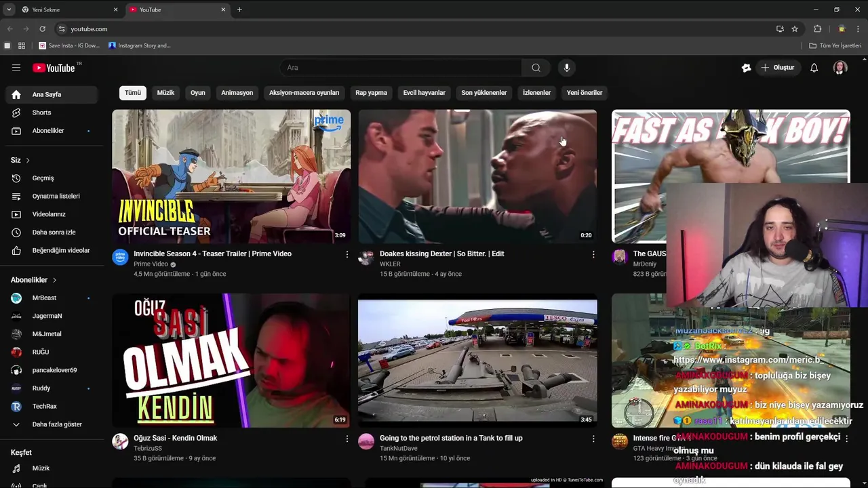Play the Invincible Official Teaser thumbnail
Image resolution: width=868 pixels, height=488 pixels.
[231, 176]
